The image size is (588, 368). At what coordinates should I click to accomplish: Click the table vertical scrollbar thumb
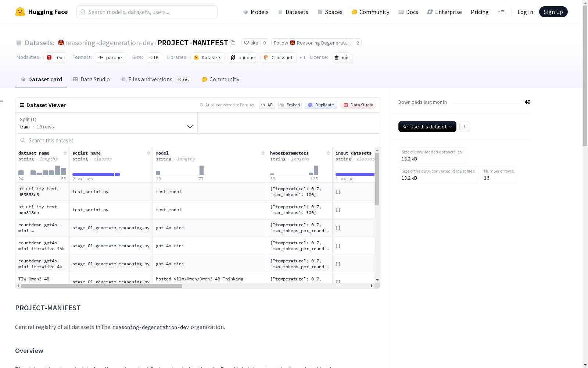(377, 179)
